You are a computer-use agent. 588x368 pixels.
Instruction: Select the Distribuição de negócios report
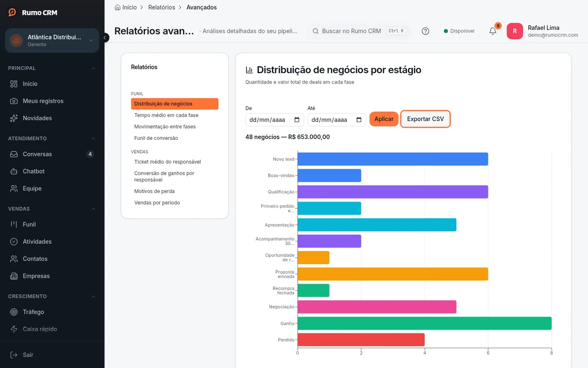pos(175,104)
